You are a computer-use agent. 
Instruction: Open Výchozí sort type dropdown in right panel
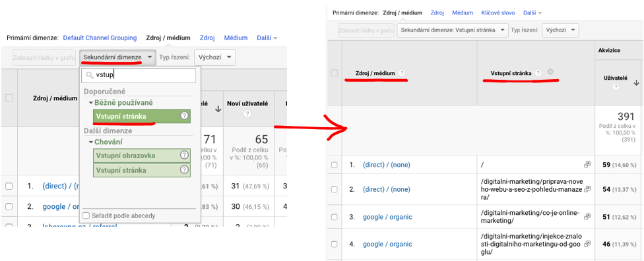point(561,30)
